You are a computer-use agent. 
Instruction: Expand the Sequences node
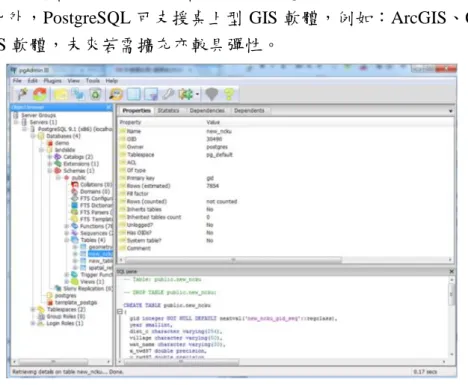pyautogui.click(x=67, y=233)
